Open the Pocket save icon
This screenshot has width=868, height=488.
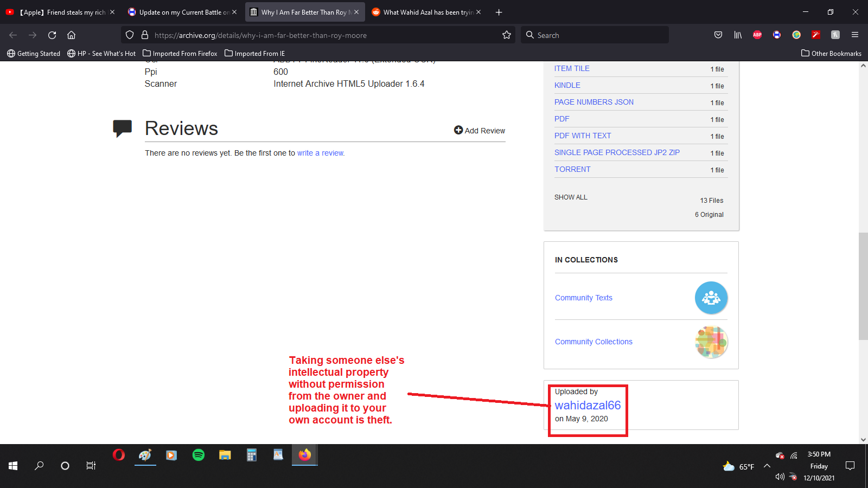[x=718, y=35]
